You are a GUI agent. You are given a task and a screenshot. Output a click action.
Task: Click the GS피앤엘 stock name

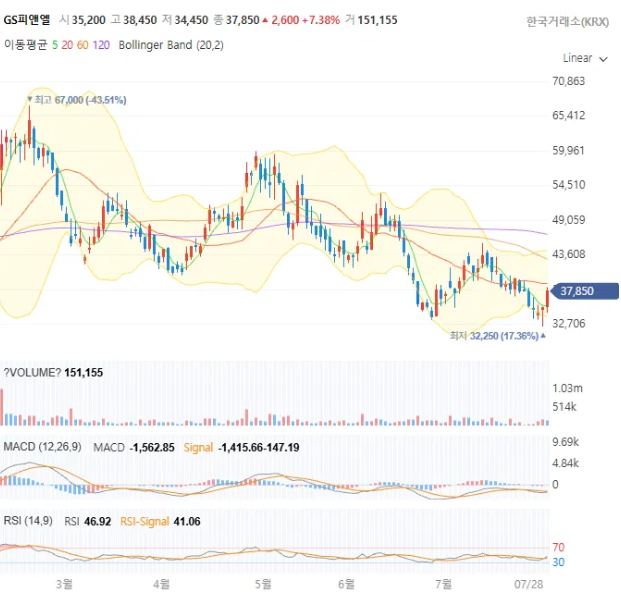point(27,20)
